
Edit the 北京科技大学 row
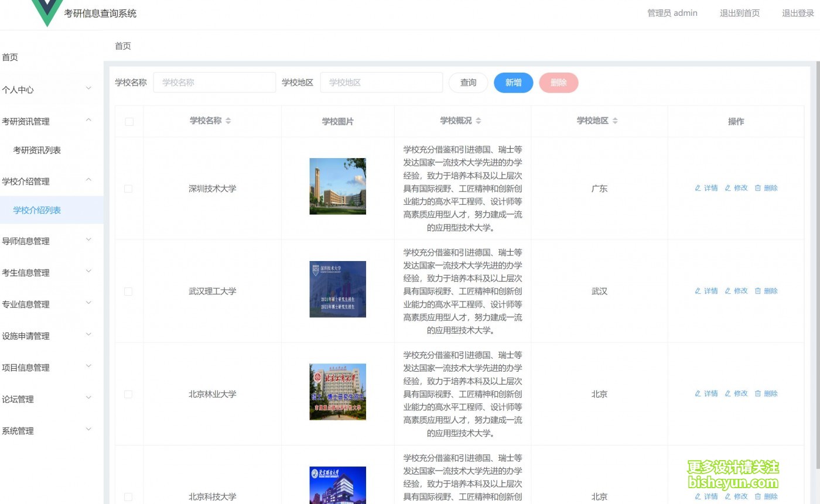click(x=736, y=496)
